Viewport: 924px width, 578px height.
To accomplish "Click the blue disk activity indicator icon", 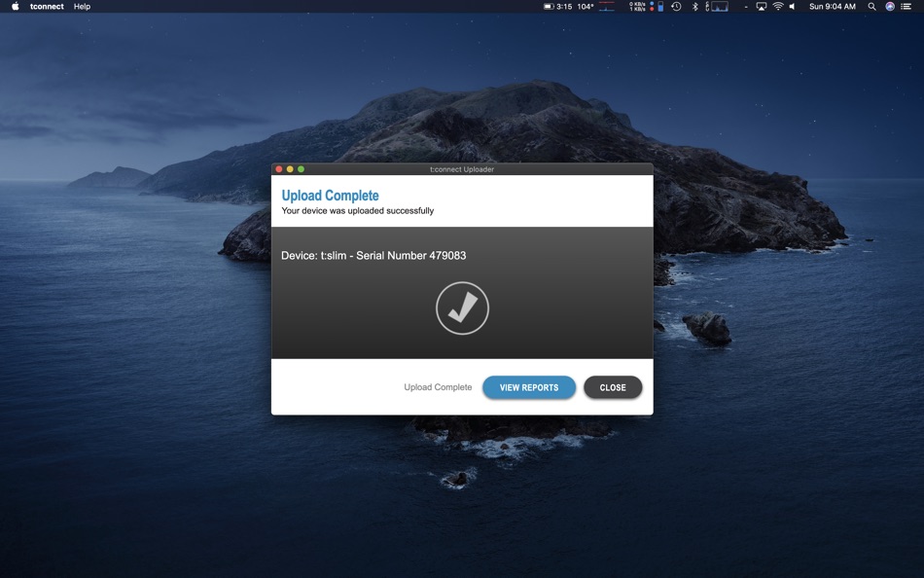I will tap(660, 7).
